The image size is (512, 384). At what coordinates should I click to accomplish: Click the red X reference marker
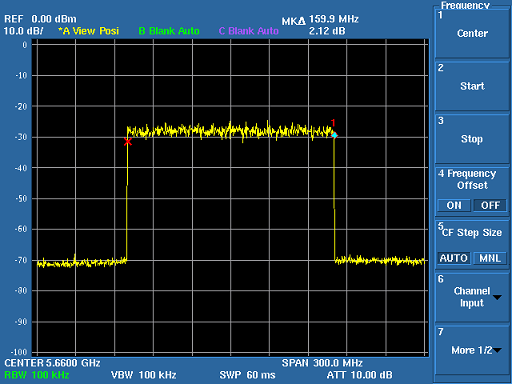[128, 142]
